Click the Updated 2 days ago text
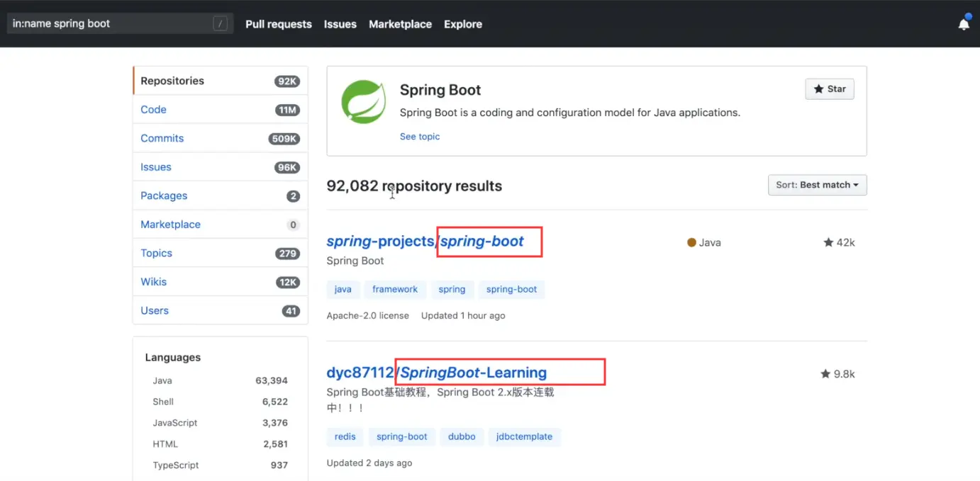Screen dimensions: 980x481 point(369,463)
